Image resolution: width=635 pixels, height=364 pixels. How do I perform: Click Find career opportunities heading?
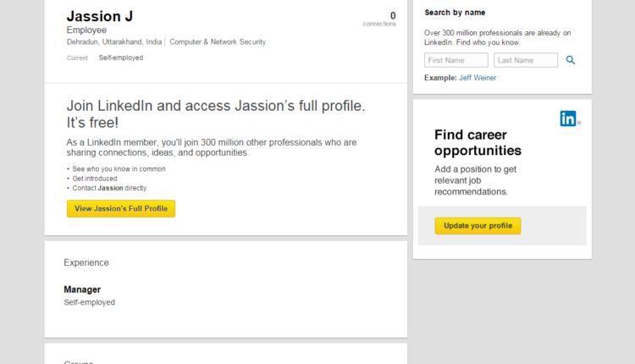[x=478, y=142]
